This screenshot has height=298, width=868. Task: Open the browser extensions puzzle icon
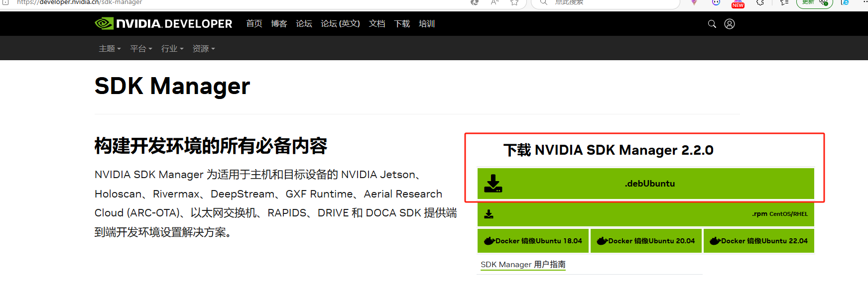(760, 2)
